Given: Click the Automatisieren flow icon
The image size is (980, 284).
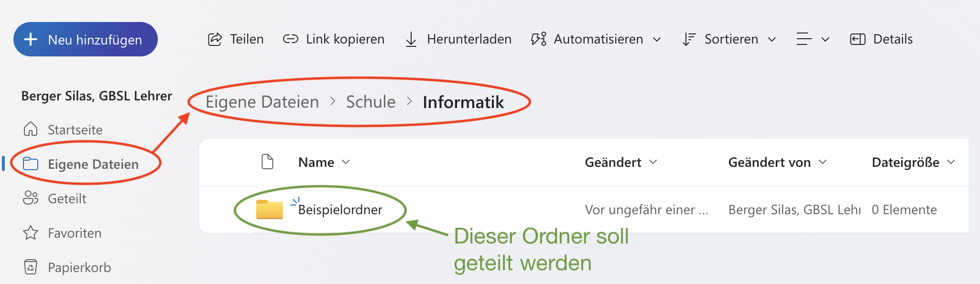Looking at the screenshot, I should tap(538, 39).
